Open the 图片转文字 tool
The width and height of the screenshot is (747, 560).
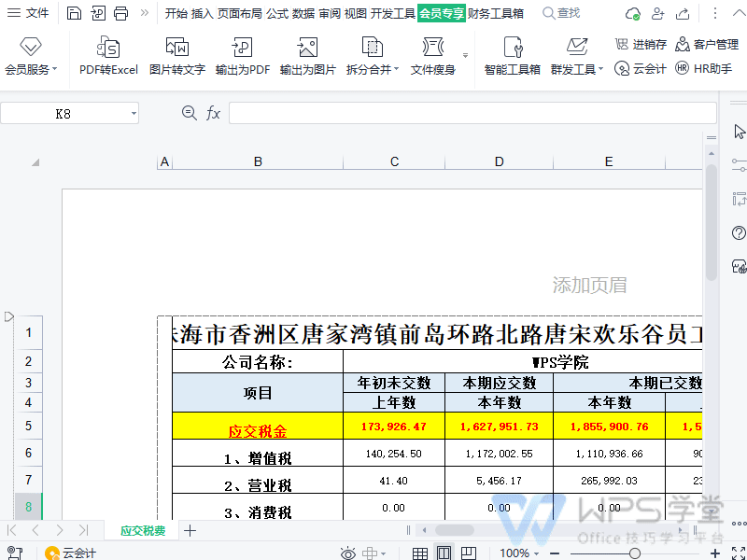(x=176, y=49)
